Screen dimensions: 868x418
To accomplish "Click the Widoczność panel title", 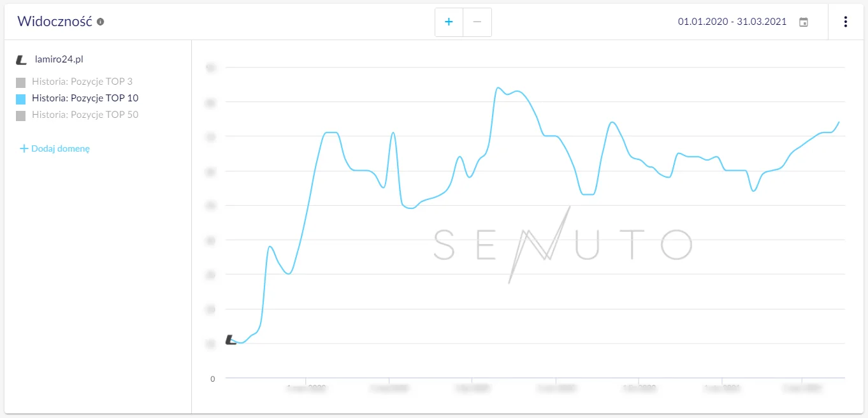I will pos(55,21).
